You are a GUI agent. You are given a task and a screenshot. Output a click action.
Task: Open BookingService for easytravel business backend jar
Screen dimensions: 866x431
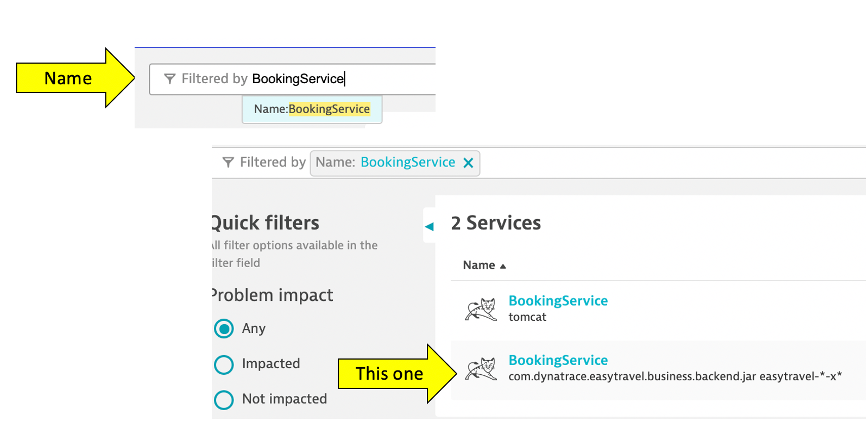pos(558,360)
